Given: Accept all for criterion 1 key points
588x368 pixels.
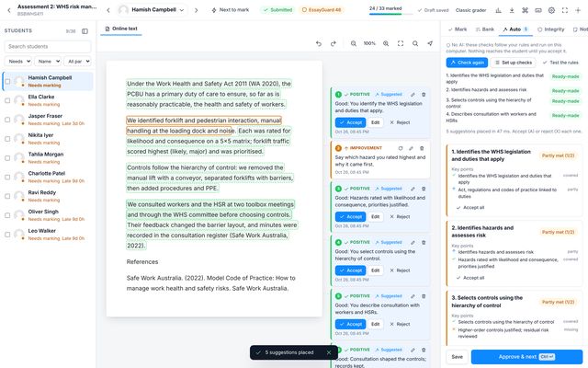Looking at the screenshot, I should tap(470, 208).
